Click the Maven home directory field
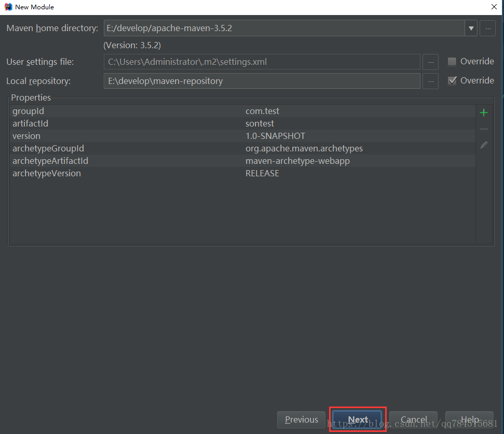 pos(284,28)
